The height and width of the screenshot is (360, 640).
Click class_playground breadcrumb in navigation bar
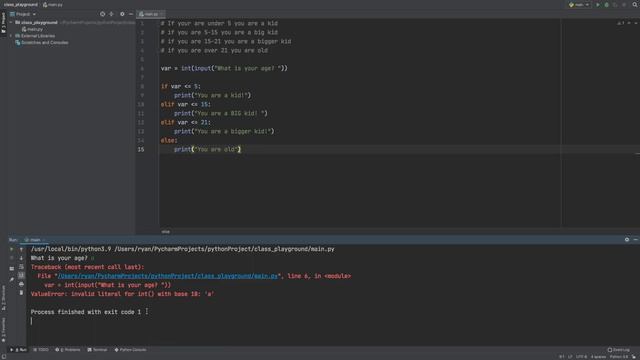pyautogui.click(x=20, y=4)
